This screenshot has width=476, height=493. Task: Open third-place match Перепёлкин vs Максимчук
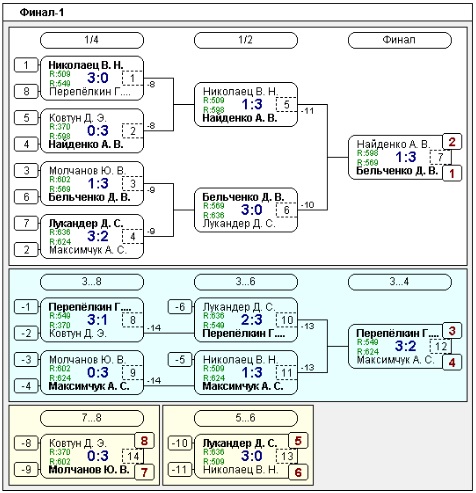coord(399,346)
